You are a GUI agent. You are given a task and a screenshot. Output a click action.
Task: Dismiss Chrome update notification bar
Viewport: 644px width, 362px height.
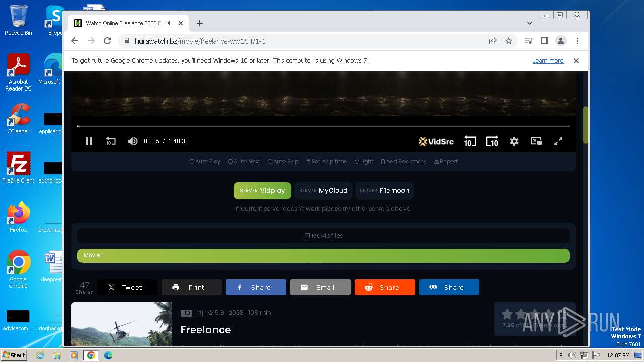(576, 61)
